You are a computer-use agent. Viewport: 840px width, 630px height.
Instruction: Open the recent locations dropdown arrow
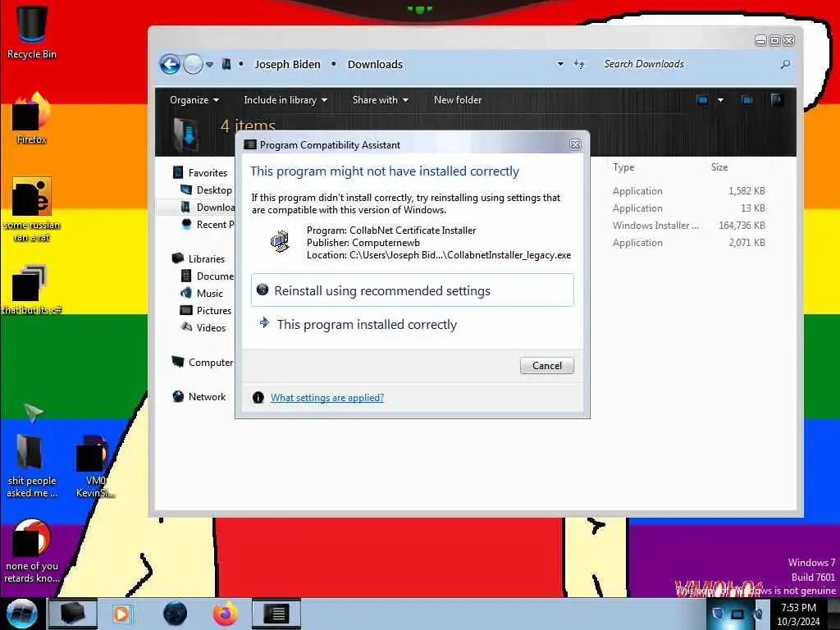[209, 64]
